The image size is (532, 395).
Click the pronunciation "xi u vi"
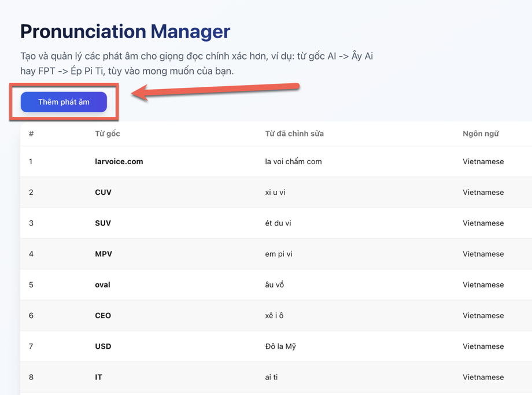click(275, 192)
